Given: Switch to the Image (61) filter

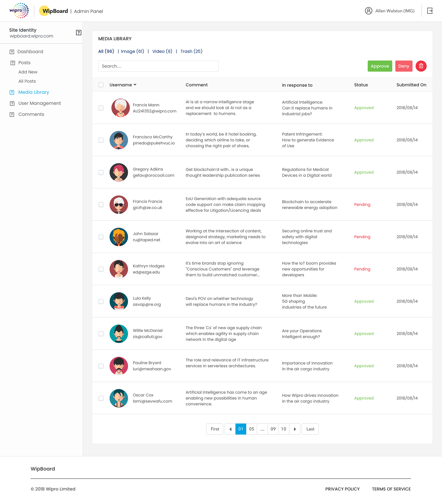Looking at the screenshot, I should tap(132, 51).
